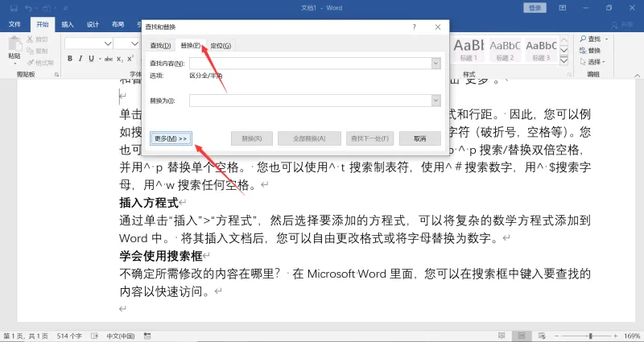644x342 pixels.
Task: Apply subscript (X₂) formatting
Action: [119, 59]
